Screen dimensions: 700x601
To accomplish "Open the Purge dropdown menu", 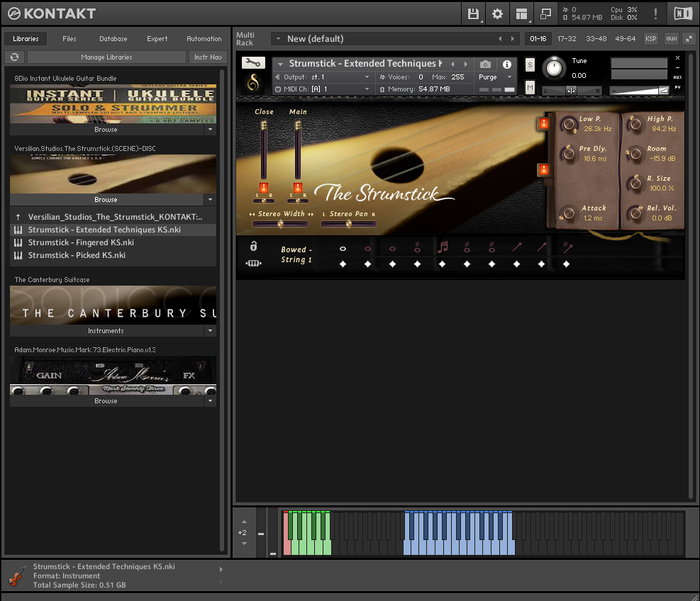I will 495,77.
